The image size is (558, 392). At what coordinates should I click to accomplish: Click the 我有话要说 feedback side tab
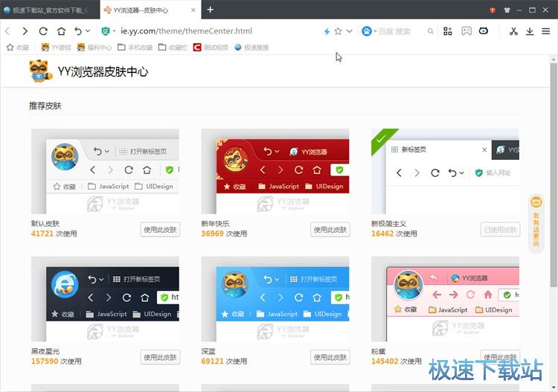536,223
